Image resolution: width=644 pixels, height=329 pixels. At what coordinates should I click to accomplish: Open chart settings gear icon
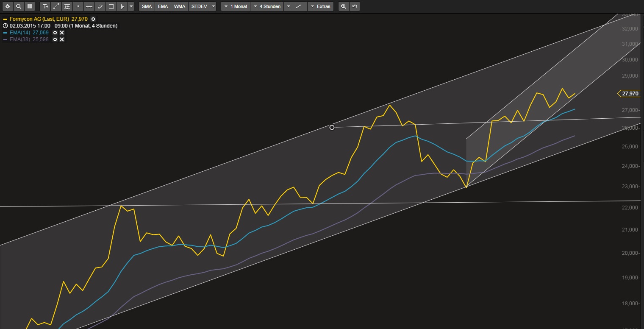(7, 6)
